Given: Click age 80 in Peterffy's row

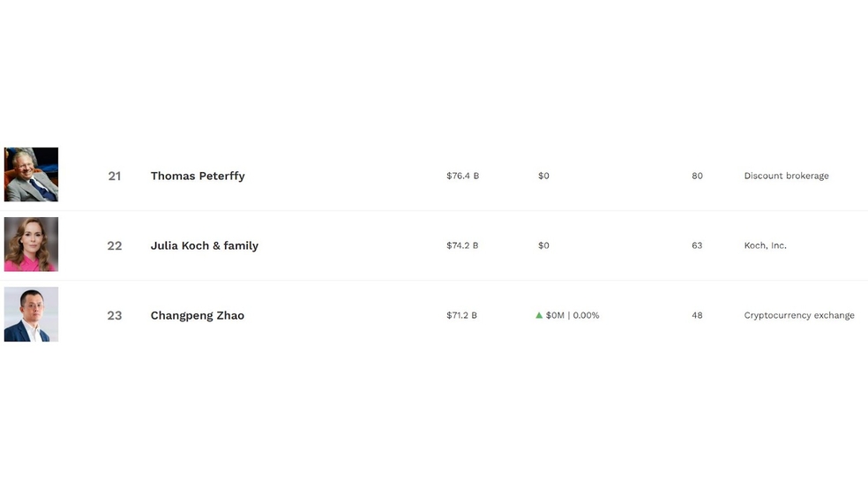Looking at the screenshot, I should pos(697,176).
